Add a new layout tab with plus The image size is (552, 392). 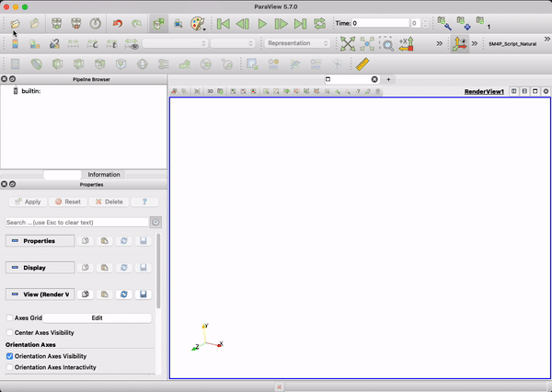click(x=388, y=80)
